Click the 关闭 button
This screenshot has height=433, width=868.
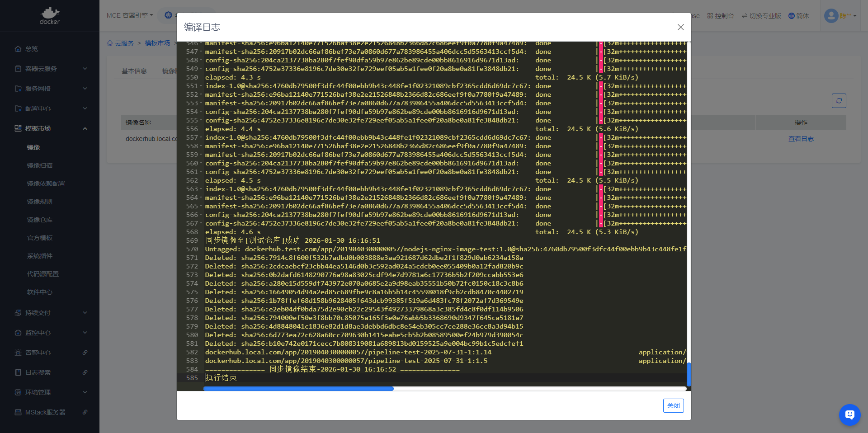point(673,405)
